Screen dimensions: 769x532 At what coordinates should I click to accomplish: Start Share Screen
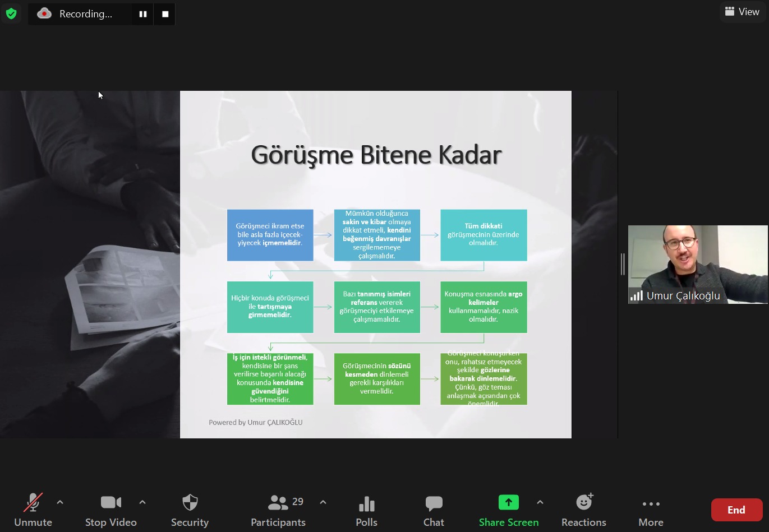(508, 510)
